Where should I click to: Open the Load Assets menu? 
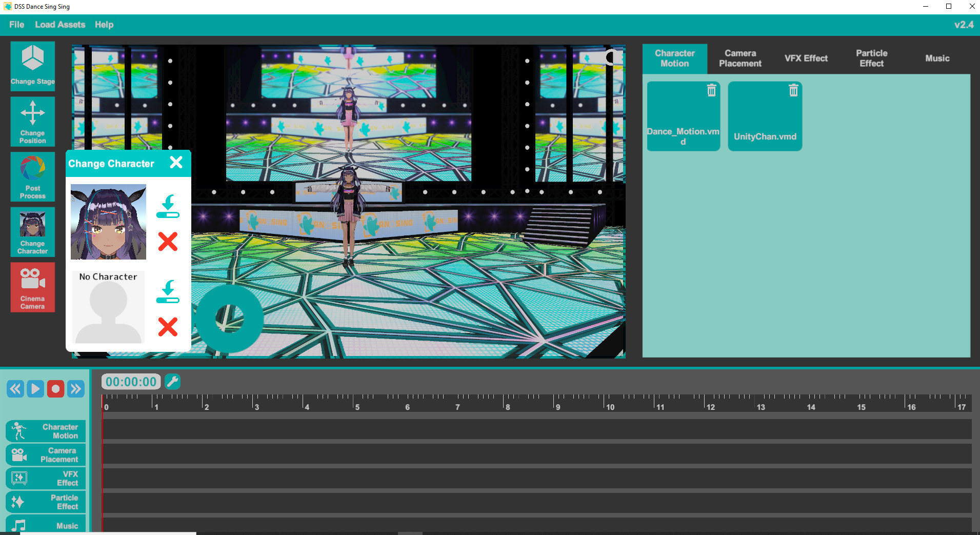tap(60, 24)
